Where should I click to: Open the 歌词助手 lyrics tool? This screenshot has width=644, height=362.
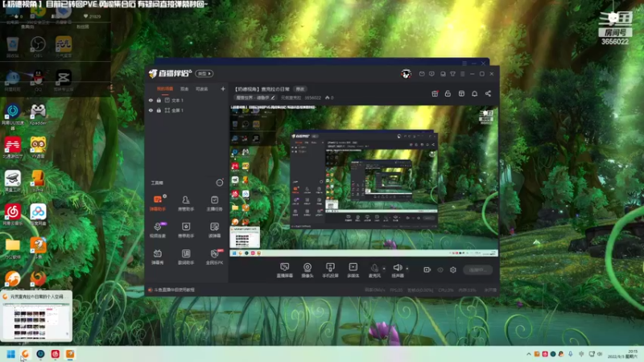tap(186, 257)
